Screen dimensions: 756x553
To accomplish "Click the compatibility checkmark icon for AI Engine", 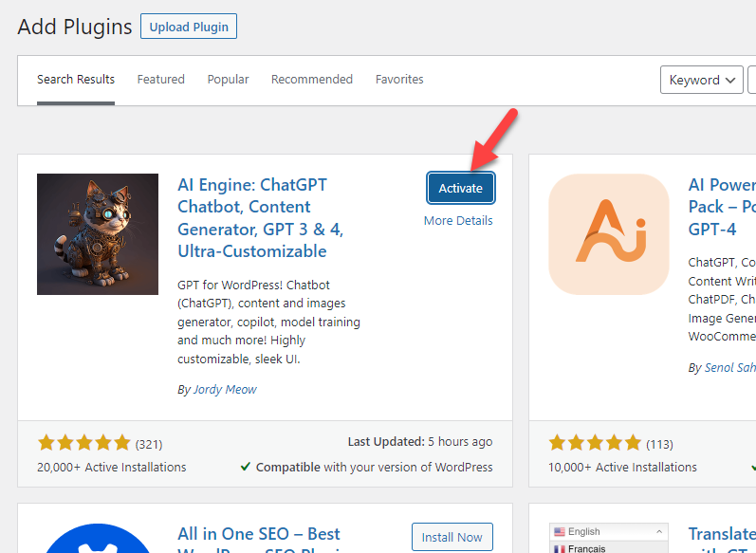I will [x=246, y=467].
